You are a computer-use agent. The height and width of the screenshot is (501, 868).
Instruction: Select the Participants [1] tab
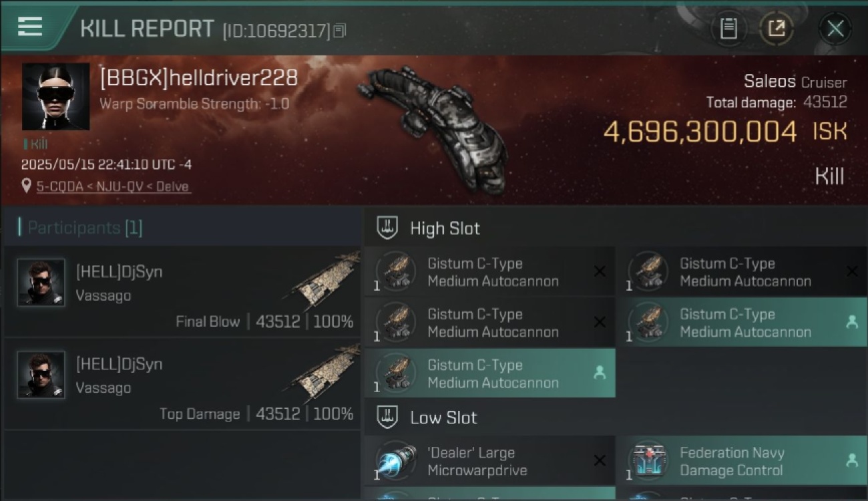[81, 228]
